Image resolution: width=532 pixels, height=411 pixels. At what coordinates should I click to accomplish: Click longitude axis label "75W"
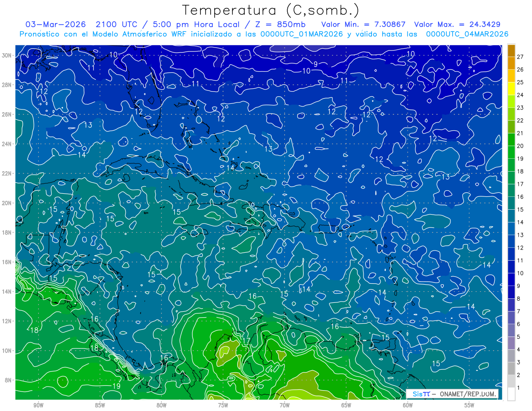click(x=223, y=405)
